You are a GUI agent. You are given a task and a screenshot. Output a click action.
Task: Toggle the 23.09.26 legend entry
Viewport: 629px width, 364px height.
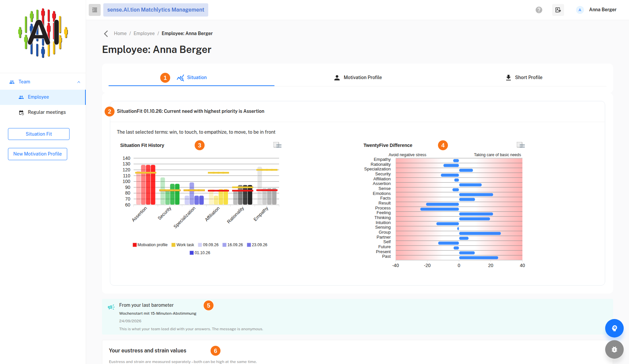click(257, 245)
